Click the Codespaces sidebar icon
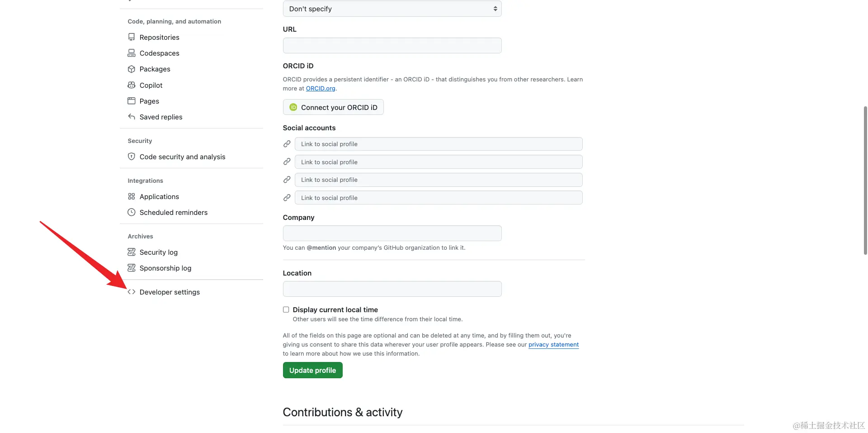 [132, 53]
